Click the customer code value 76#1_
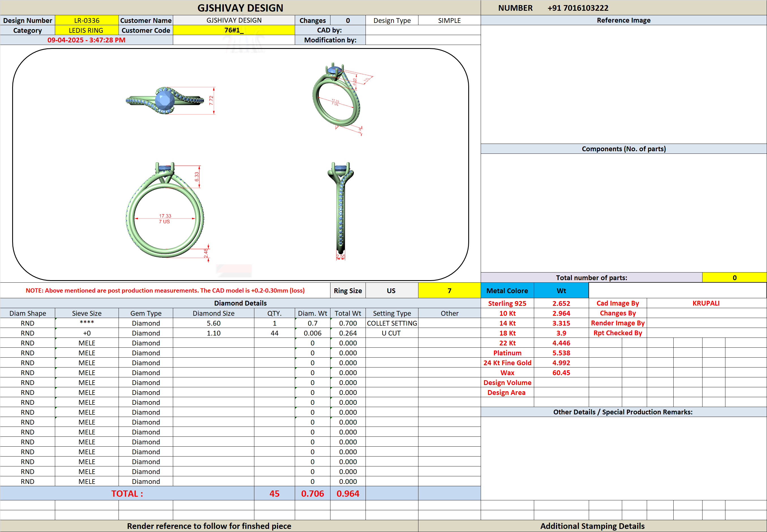The width and height of the screenshot is (767, 532). pos(234,30)
